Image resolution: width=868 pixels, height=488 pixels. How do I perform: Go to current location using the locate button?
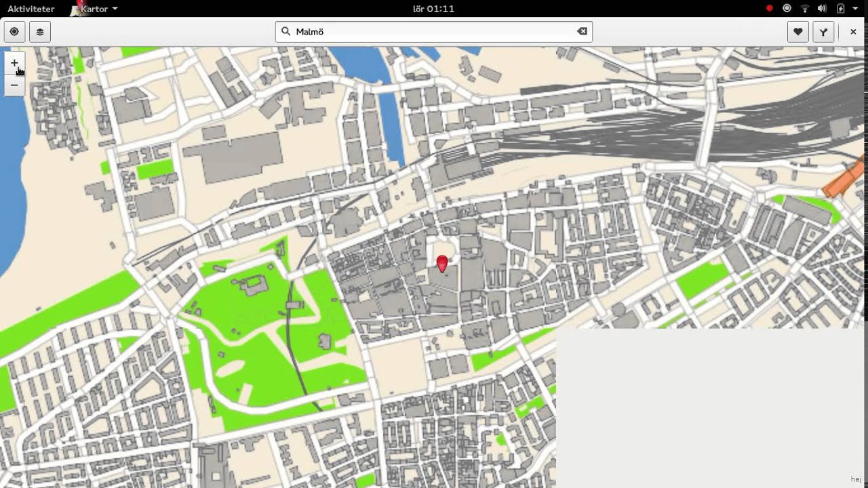point(14,31)
